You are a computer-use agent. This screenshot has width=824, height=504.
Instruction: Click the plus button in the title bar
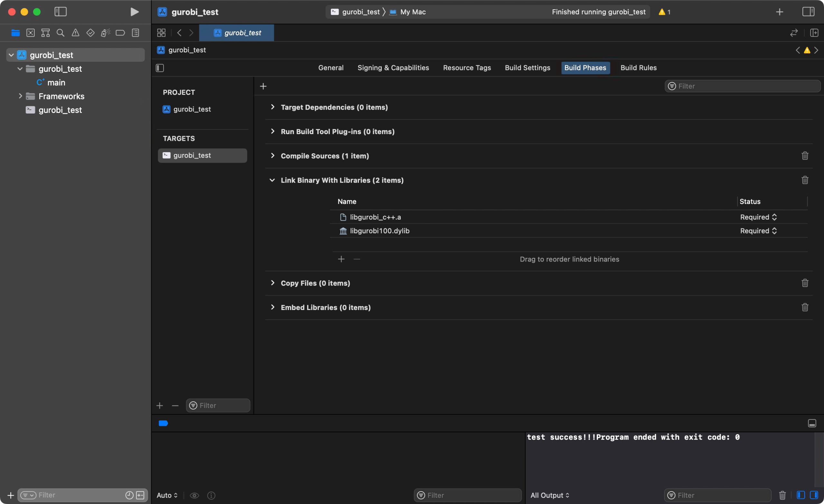click(x=780, y=12)
